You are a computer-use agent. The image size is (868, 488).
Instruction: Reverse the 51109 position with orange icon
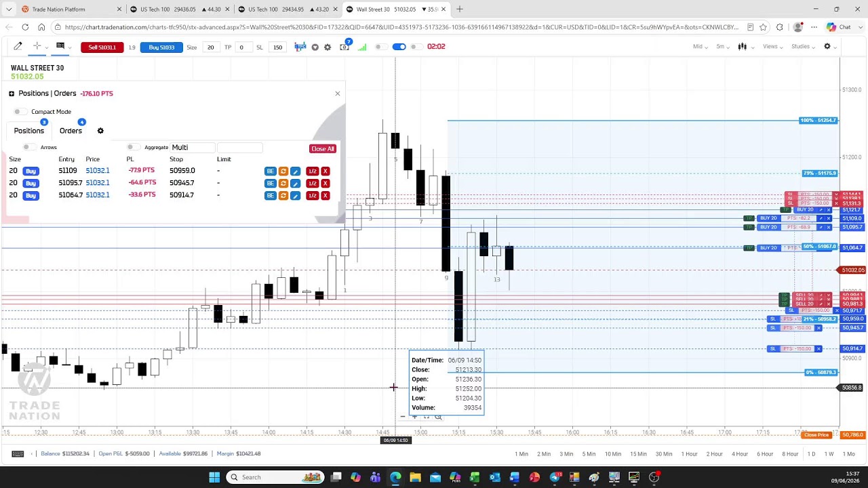coord(283,171)
